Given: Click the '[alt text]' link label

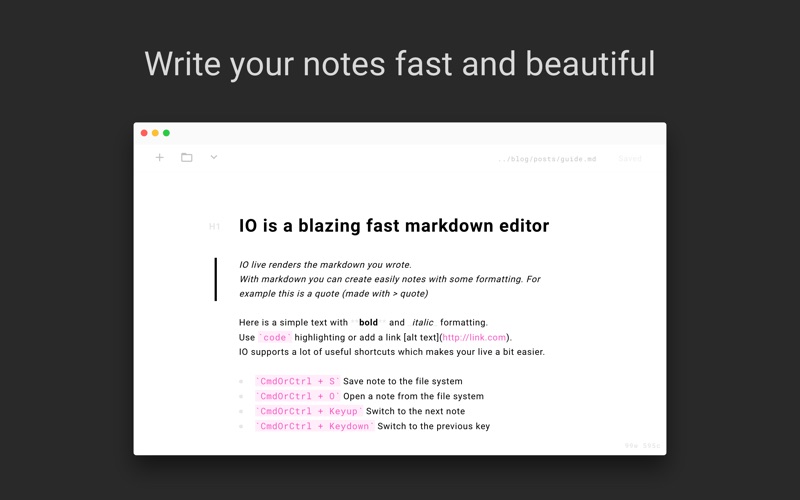Looking at the screenshot, I should click(421, 337).
